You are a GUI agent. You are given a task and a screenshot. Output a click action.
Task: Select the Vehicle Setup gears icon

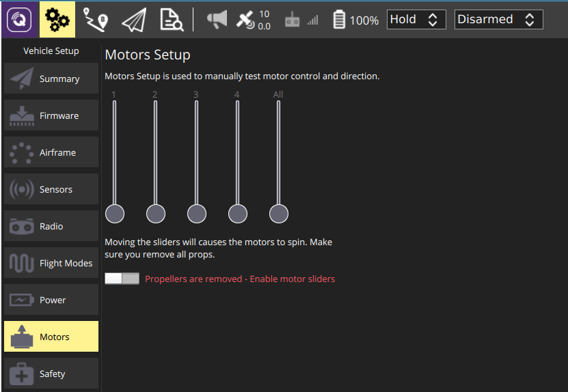pos(57,20)
